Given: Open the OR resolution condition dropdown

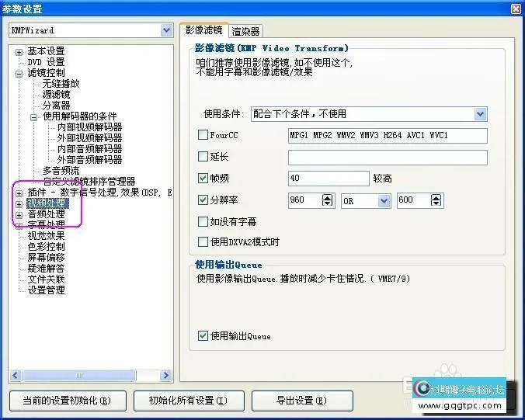Looking at the screenshot, I should pos(384,201).
